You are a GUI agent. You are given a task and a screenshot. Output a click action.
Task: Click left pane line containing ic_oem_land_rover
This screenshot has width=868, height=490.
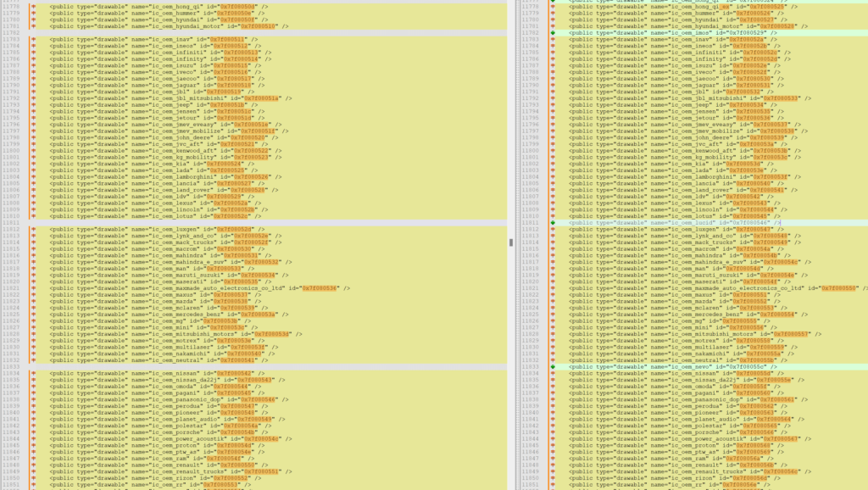pyautogui.click(x=164, y=190)
